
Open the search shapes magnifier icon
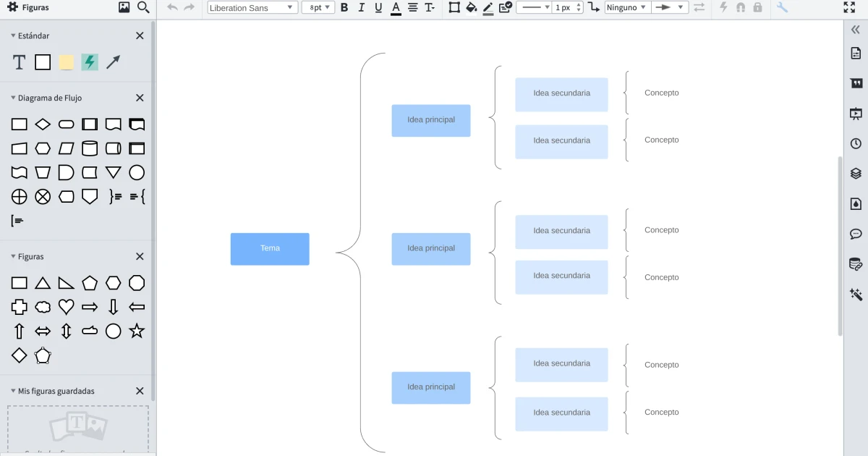143,7
